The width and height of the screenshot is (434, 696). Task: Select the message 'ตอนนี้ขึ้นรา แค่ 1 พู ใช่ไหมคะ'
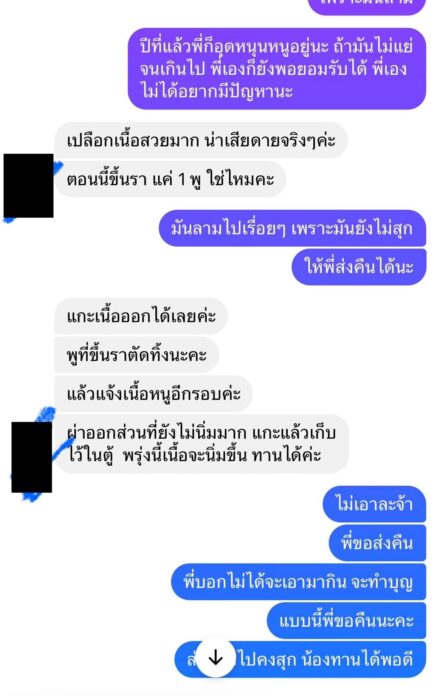(x=170, y=179)
